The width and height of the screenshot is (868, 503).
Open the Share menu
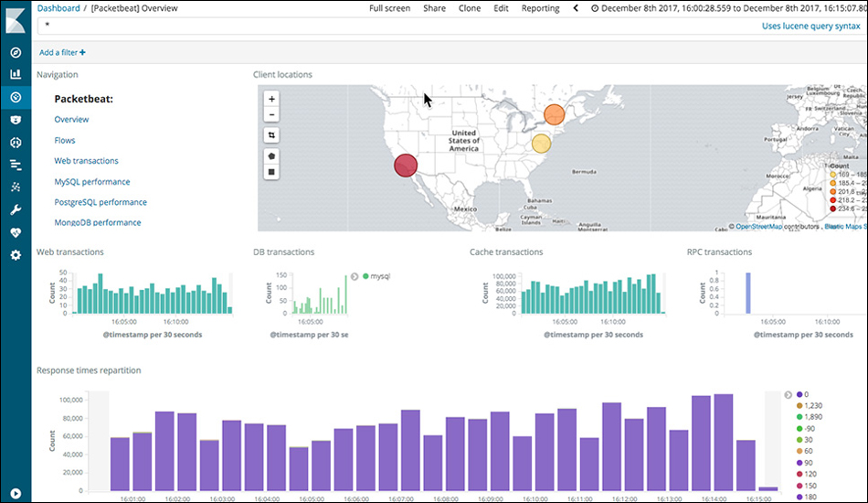pyautogui.click(x=434, y=8)
